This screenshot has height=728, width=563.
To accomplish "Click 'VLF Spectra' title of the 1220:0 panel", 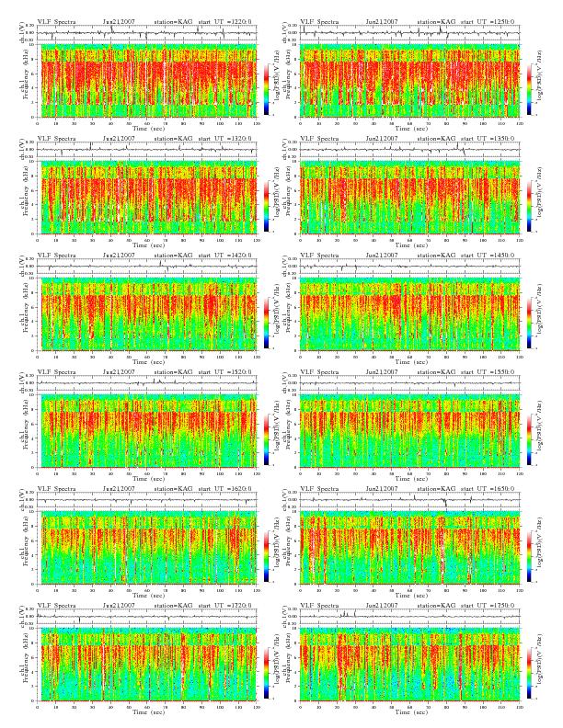I will coord(56,21).
